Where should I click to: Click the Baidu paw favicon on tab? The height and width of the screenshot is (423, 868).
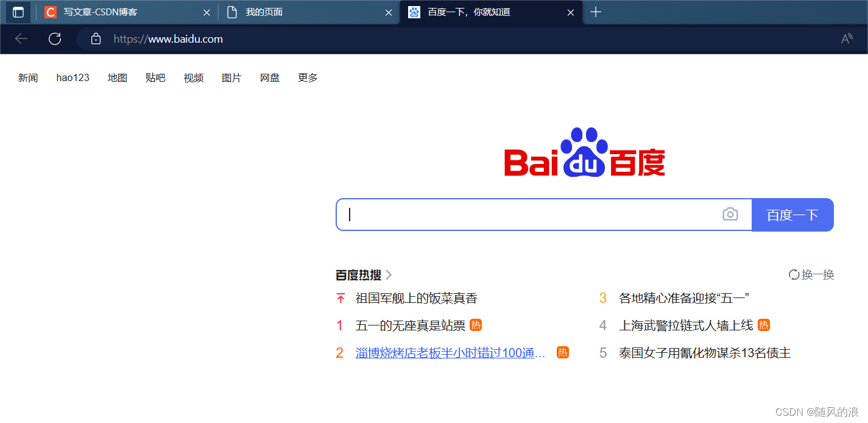coord(414,12)
